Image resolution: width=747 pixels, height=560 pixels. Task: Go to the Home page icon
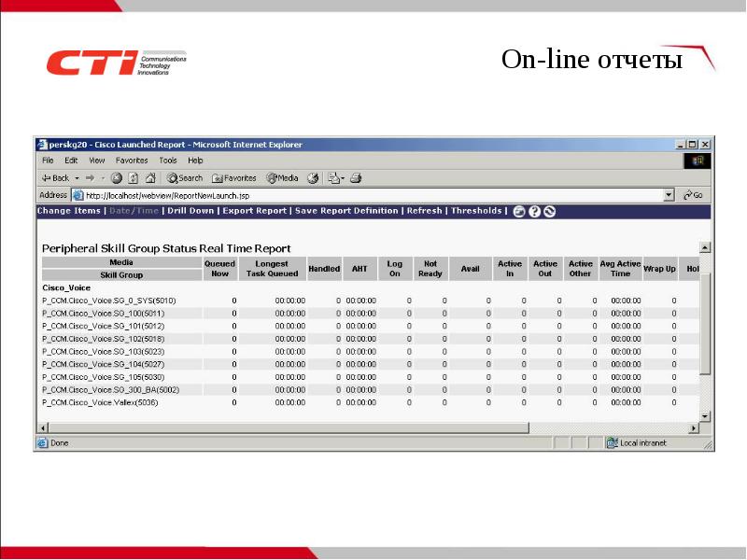[x=149, y=177]
